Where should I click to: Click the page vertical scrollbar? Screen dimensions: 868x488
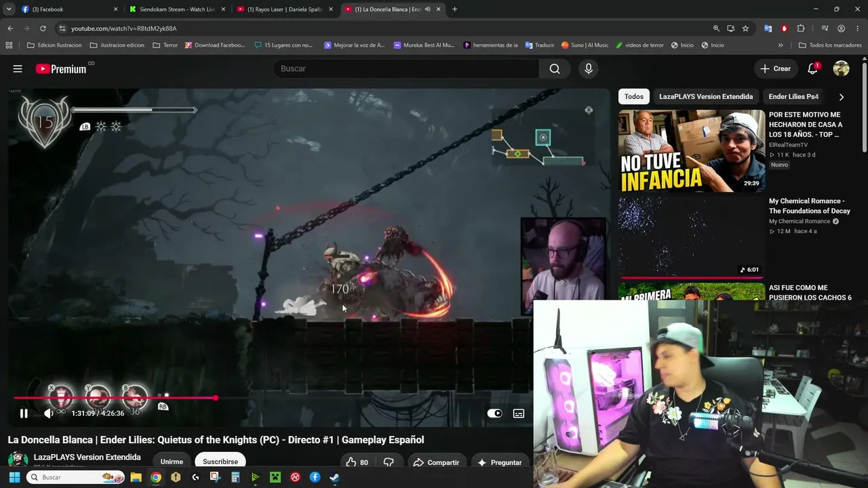point(865,108)
